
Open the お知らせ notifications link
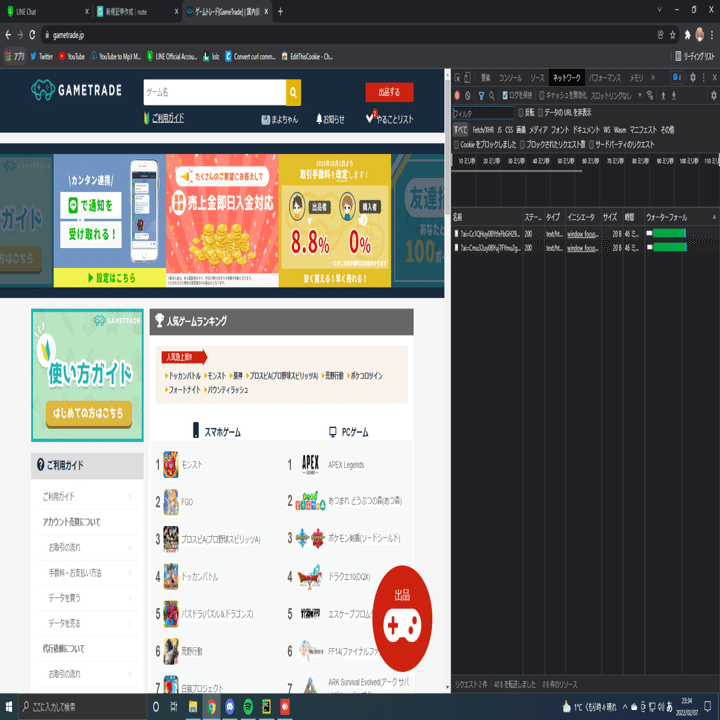[x=330, y=119]
